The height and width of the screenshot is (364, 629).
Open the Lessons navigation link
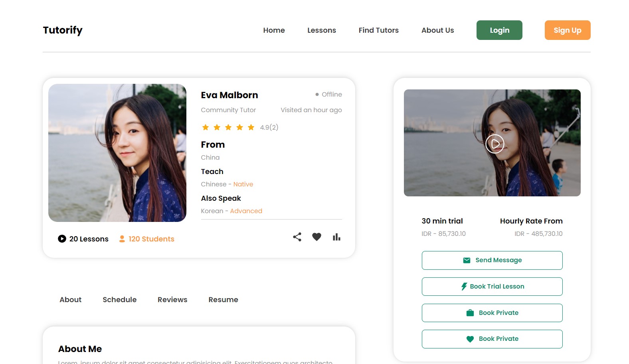pos(322,30)
